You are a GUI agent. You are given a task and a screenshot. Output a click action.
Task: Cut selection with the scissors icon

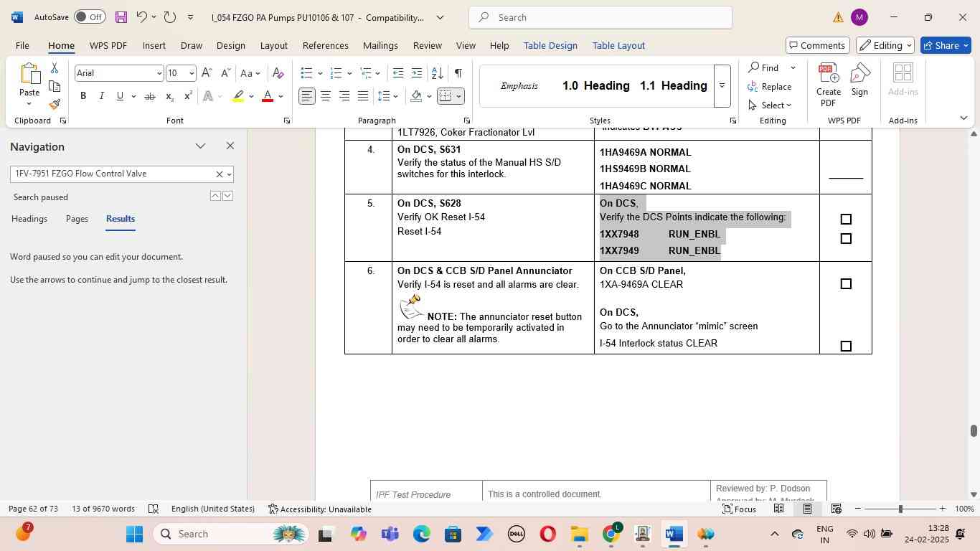click(x=55, y=68)
